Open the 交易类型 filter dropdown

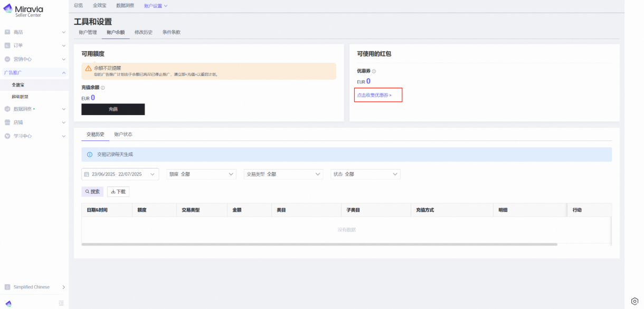(x=283, y=174)
